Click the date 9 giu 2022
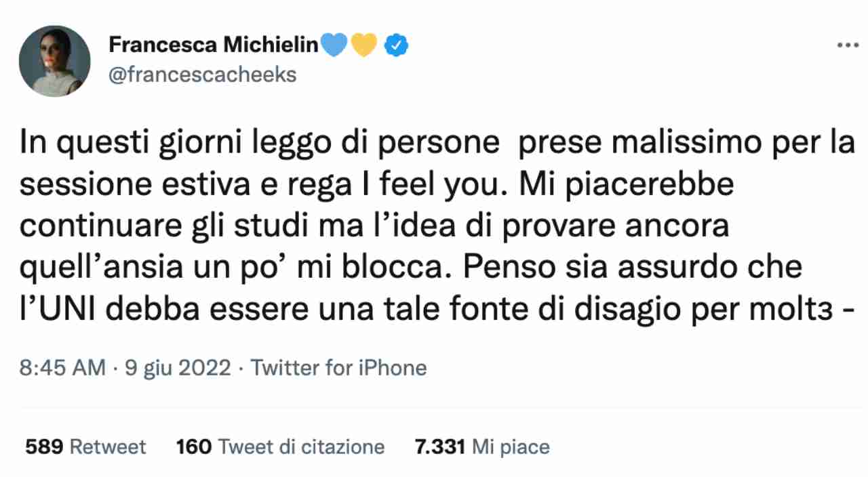The width and height of the screenshot is (868, 477). [179, 368]
